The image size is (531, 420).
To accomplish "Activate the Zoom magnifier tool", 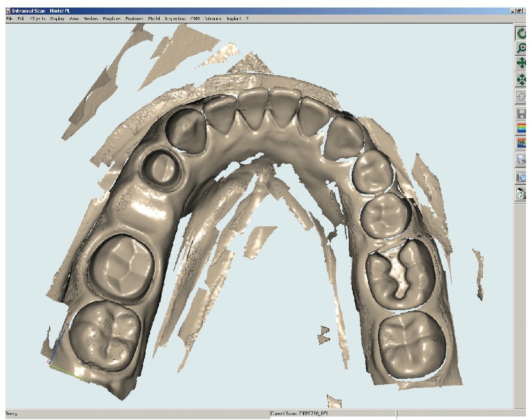I will 522,48.
